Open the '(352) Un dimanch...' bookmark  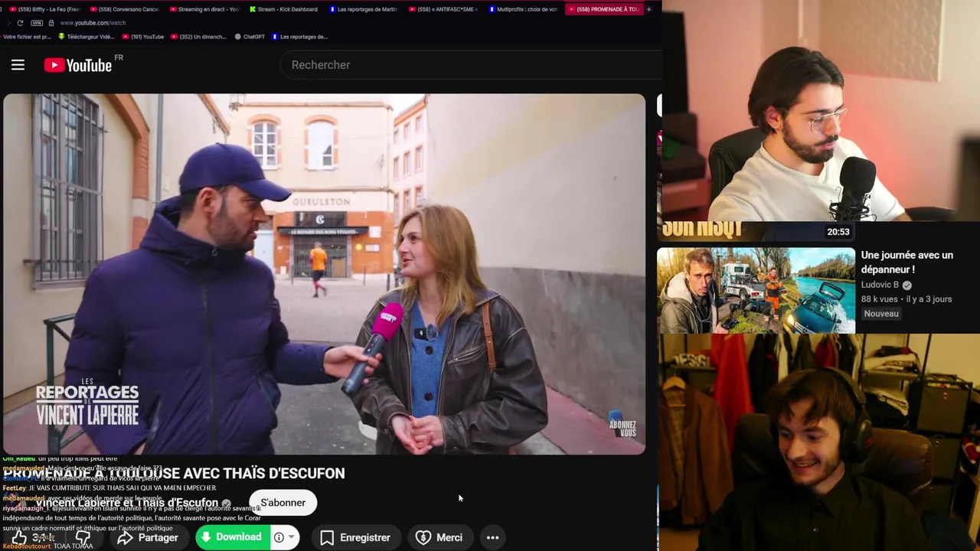(x=198, y=37)
